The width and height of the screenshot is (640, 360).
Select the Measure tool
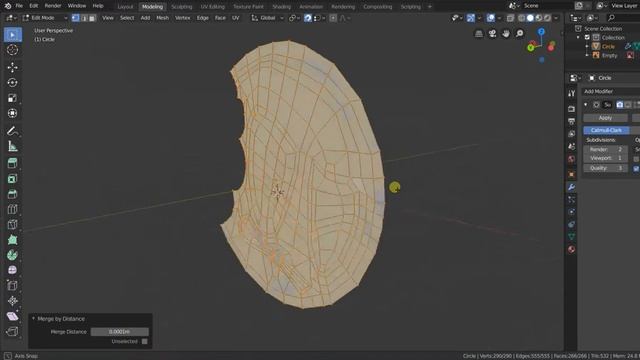point(12,146)
